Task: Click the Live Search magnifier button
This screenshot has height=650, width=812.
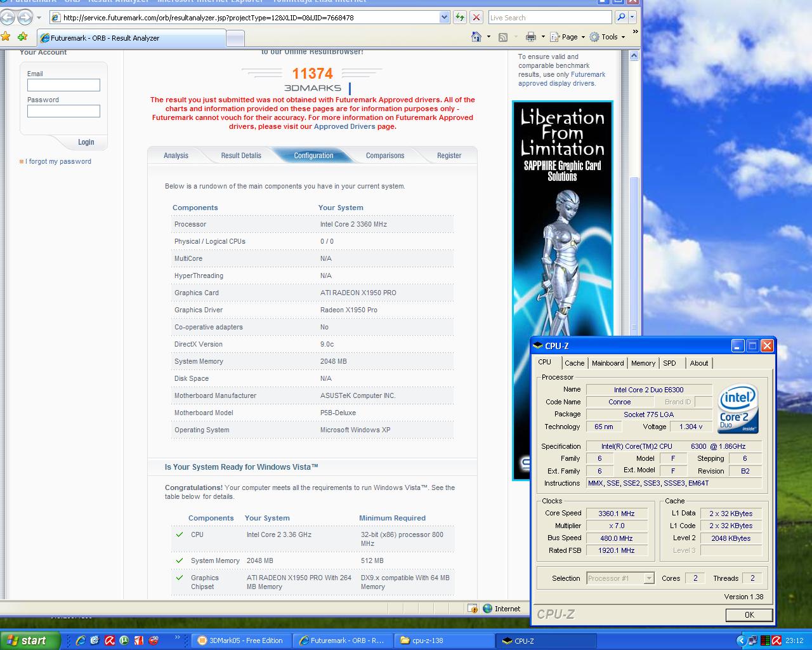Action: point(621,17)
